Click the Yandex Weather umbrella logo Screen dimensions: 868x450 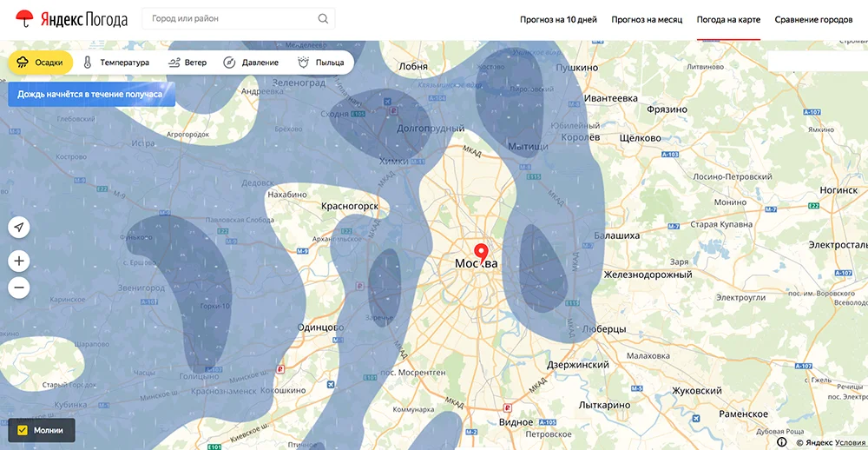[x=25, y=19]
